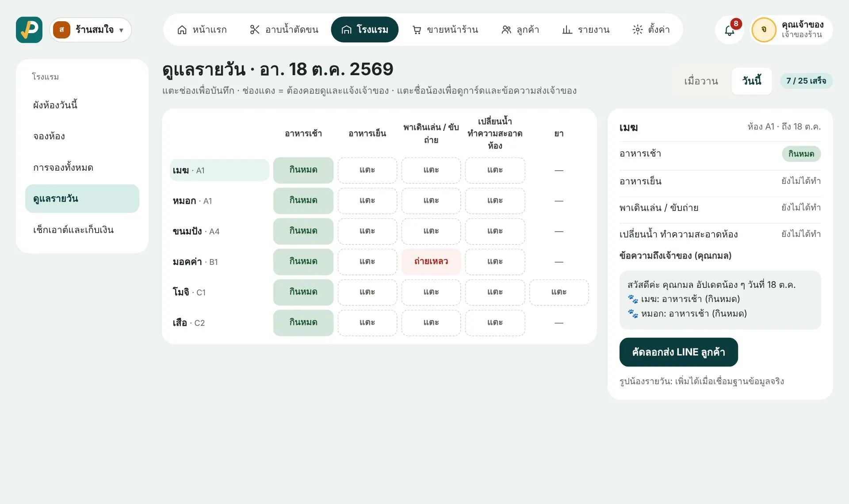Click the owner message preview box

[720, 300]
